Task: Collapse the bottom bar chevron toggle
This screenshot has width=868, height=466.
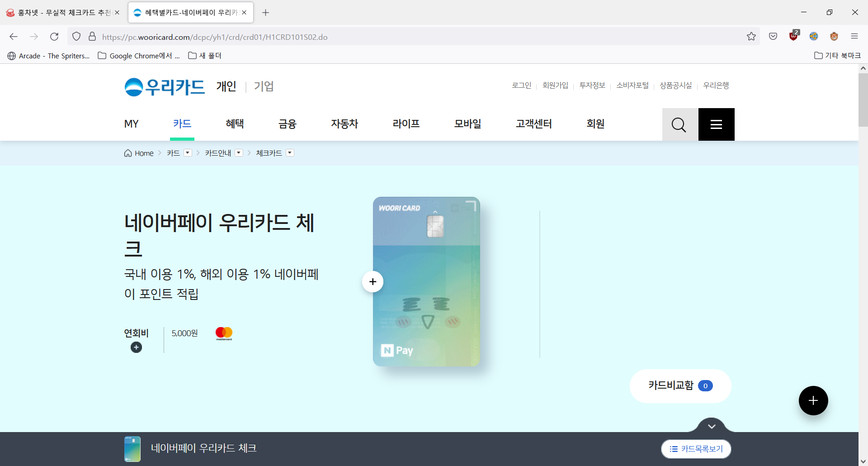Action: pos(712,426)
